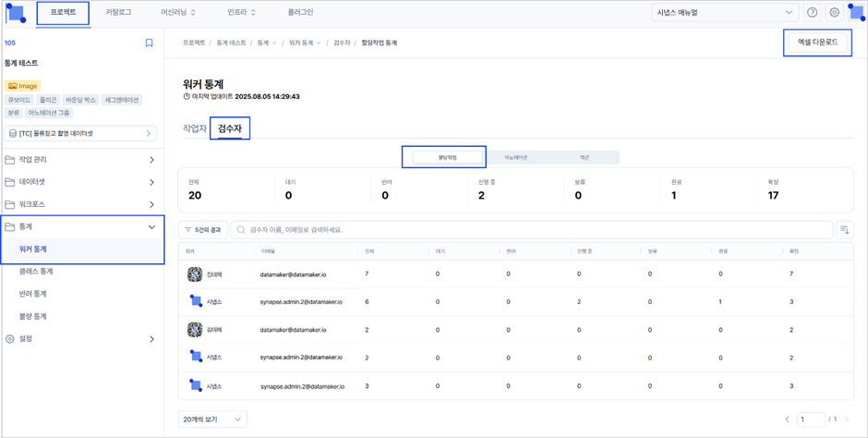The image size is (868, 438).
Task: Select the 할당작업 segment
Action: pyautogui.click(x=449, y=157)
